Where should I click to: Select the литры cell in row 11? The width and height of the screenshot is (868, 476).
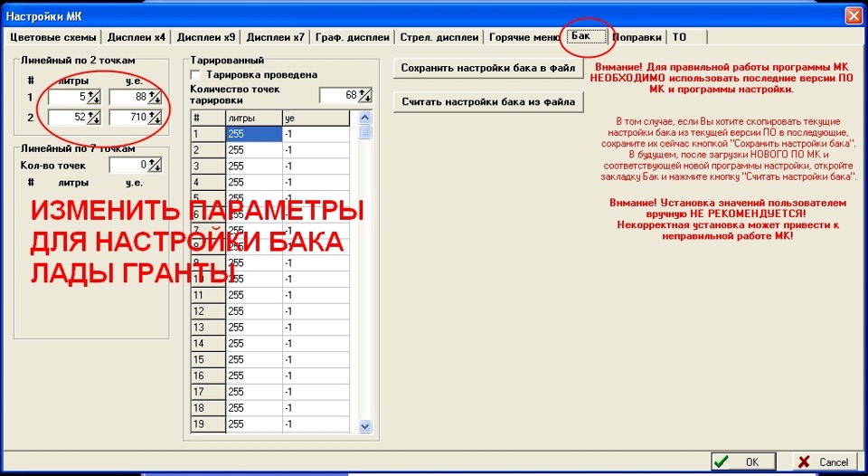tap(254, 295)
